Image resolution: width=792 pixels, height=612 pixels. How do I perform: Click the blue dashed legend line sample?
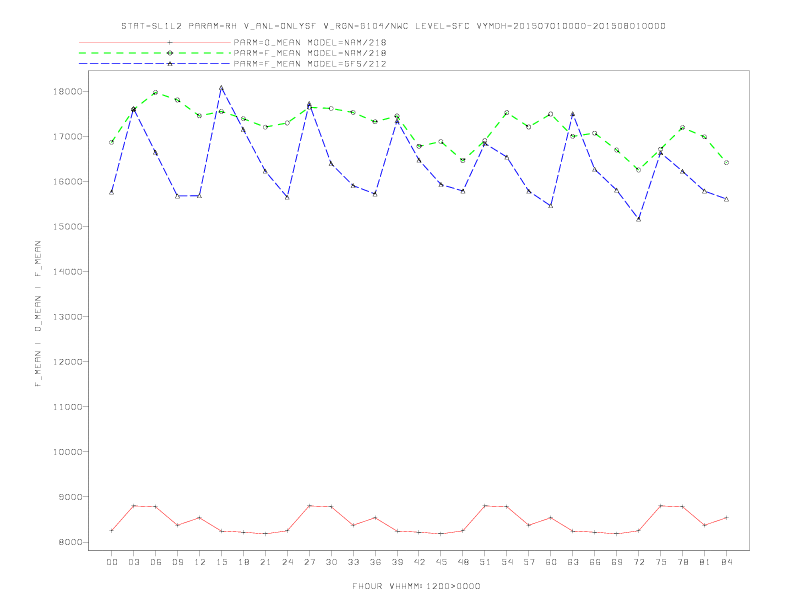point(155,64)
